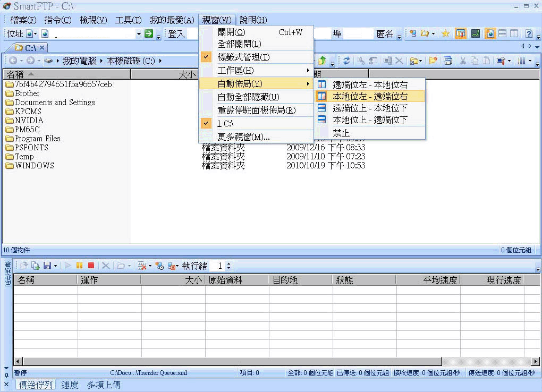Click the start (play) transfer queue icon

pos(68,266)
